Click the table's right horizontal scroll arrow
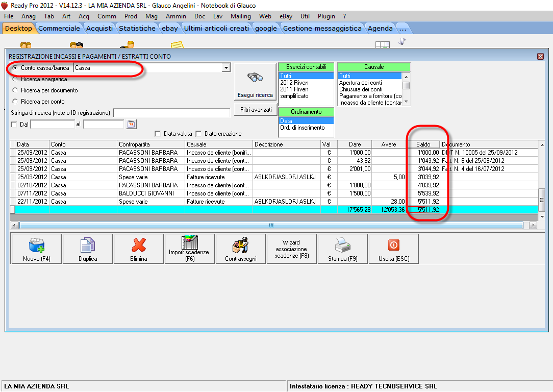The width and height of the screenshot is (553, 392). 533,225
